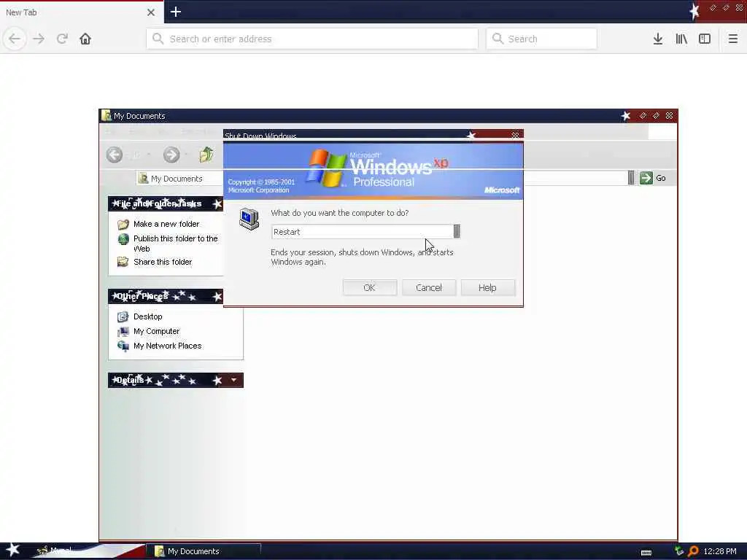
Task: Click the keyboard icon on taskbar
Action: (x=646, y=553)
